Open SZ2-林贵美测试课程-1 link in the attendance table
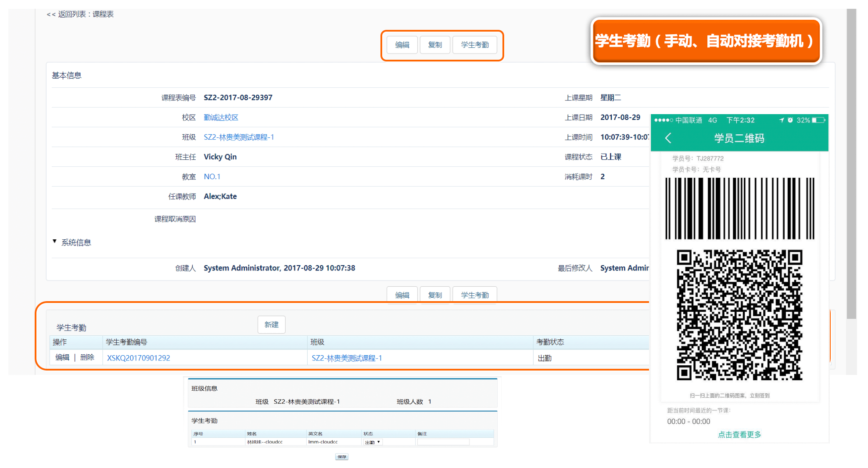The image size is (868, 468). pyautogui.click(x=347, y=358)
